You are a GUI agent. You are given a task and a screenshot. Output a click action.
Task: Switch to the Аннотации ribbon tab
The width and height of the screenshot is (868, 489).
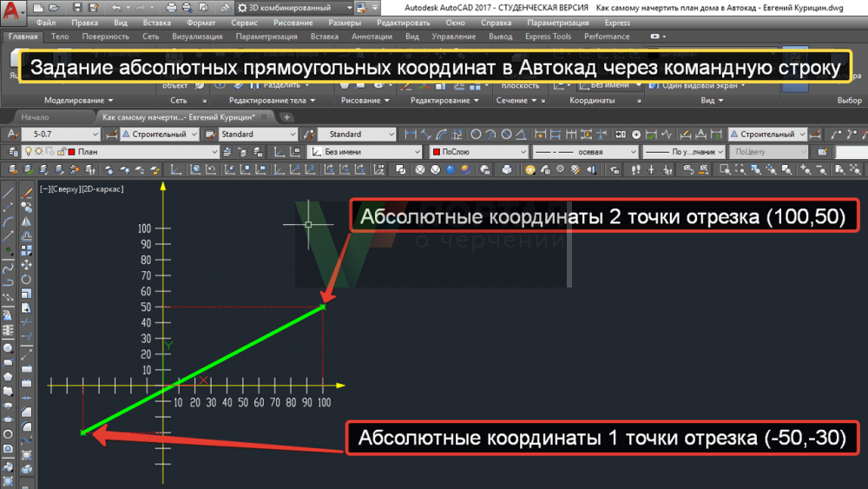pos(372,36)
